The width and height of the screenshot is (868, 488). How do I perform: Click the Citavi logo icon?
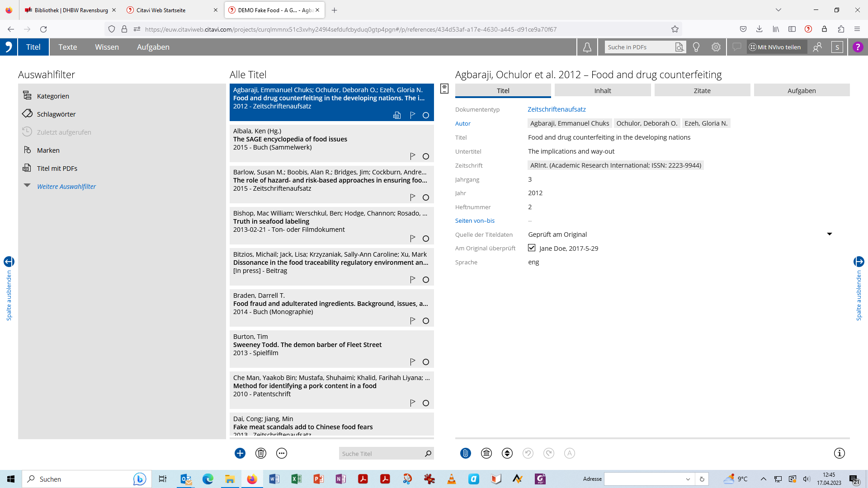(9, 47)
